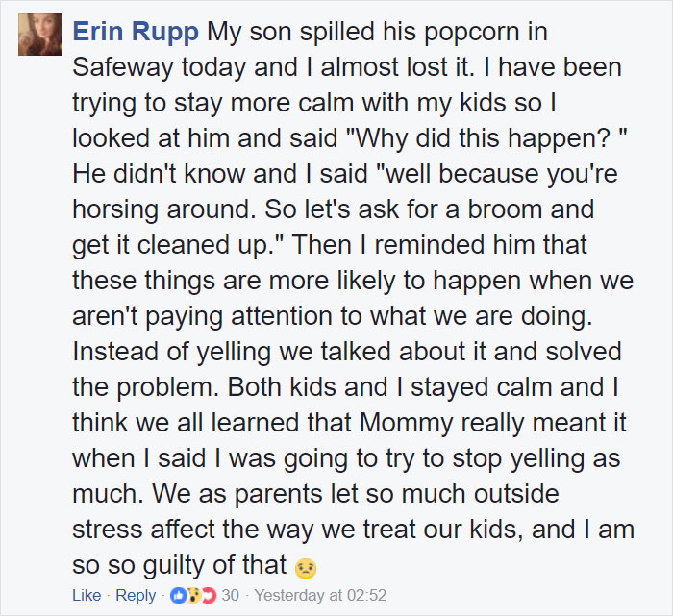
Task: Reply to Erin Rupp's comment
Action: (x=136, y=596)
